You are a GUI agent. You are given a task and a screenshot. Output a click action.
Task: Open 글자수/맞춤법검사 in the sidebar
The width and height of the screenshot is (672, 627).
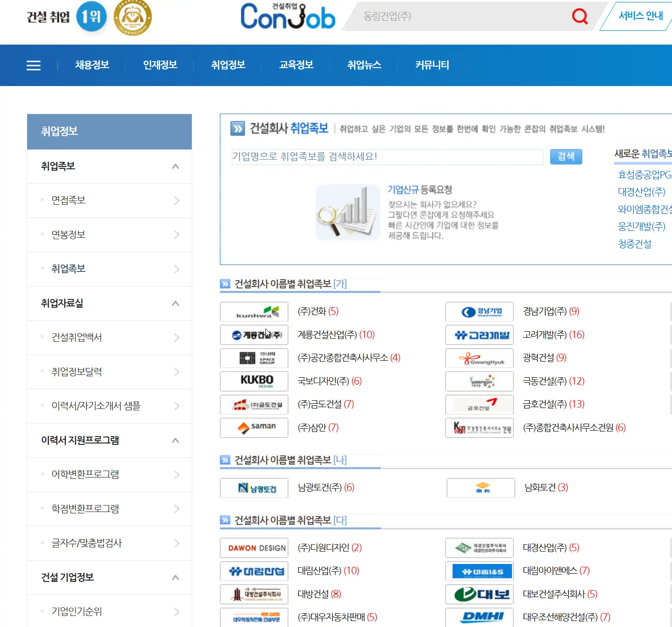click(109, 543)
